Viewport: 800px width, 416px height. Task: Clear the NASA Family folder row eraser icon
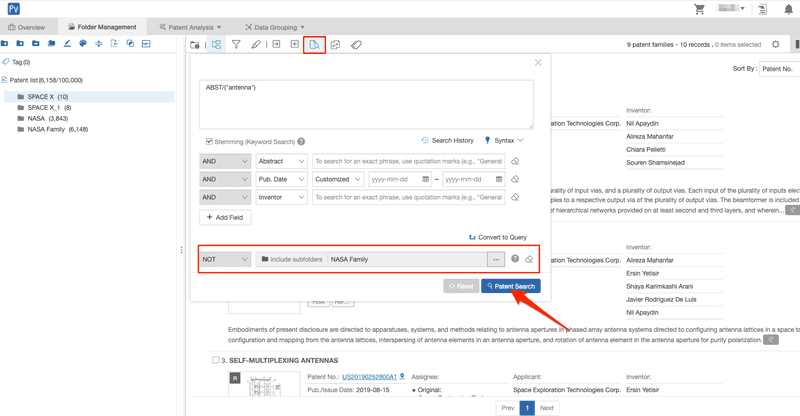(x=529, y=259)
